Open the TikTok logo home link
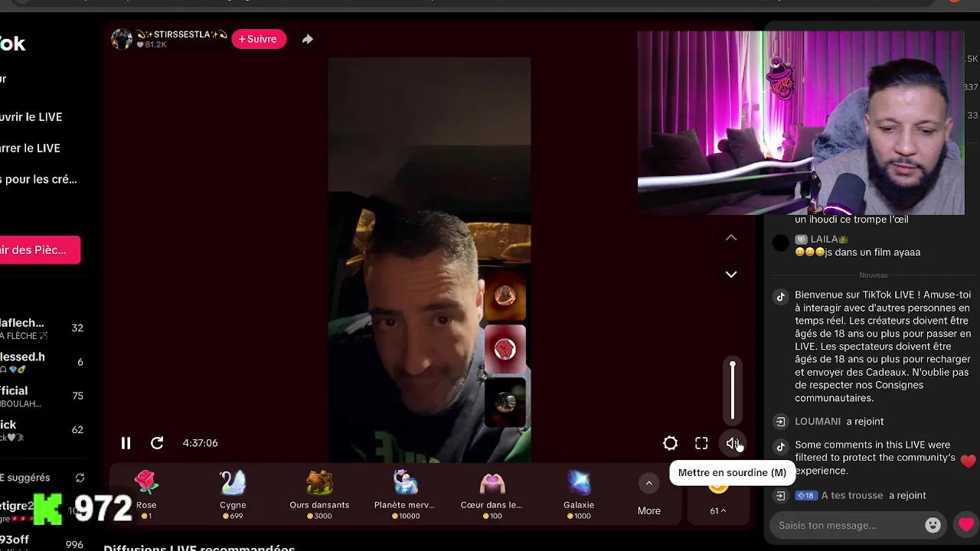This screenshot has width=980, height=551. [x=13, y=44]
